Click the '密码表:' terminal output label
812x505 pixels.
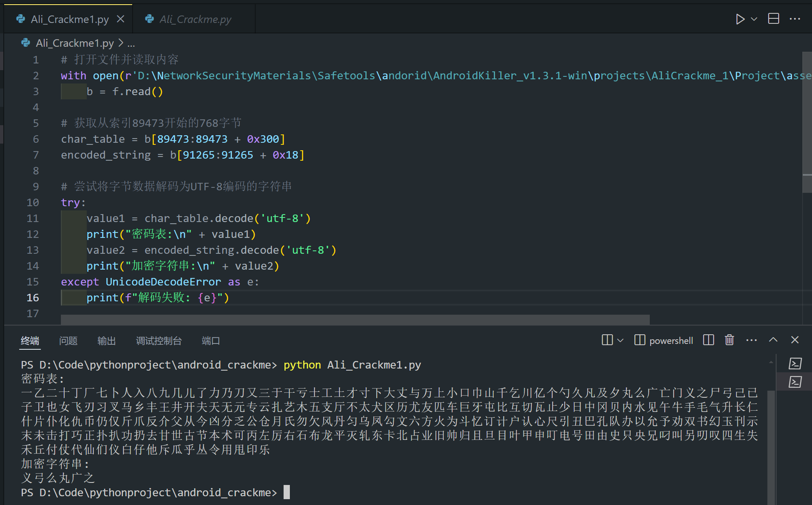pos(43,379)
